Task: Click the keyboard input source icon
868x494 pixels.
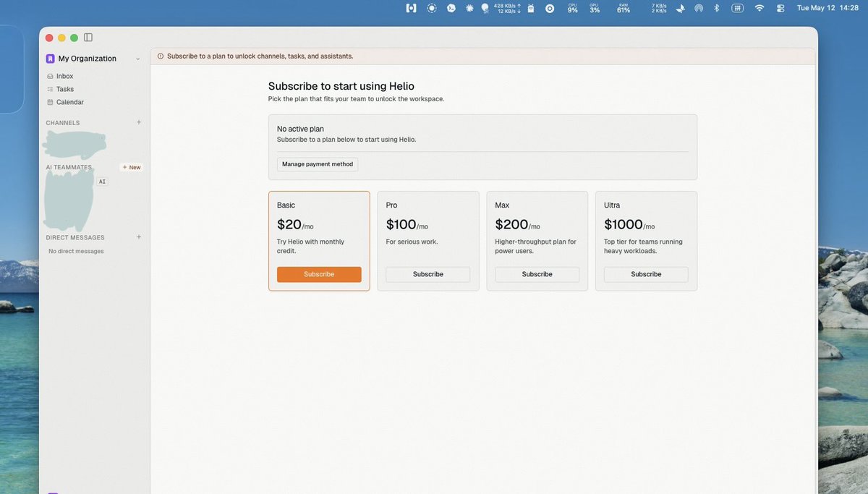Action: pyautogui.click(x=737, y=8)
